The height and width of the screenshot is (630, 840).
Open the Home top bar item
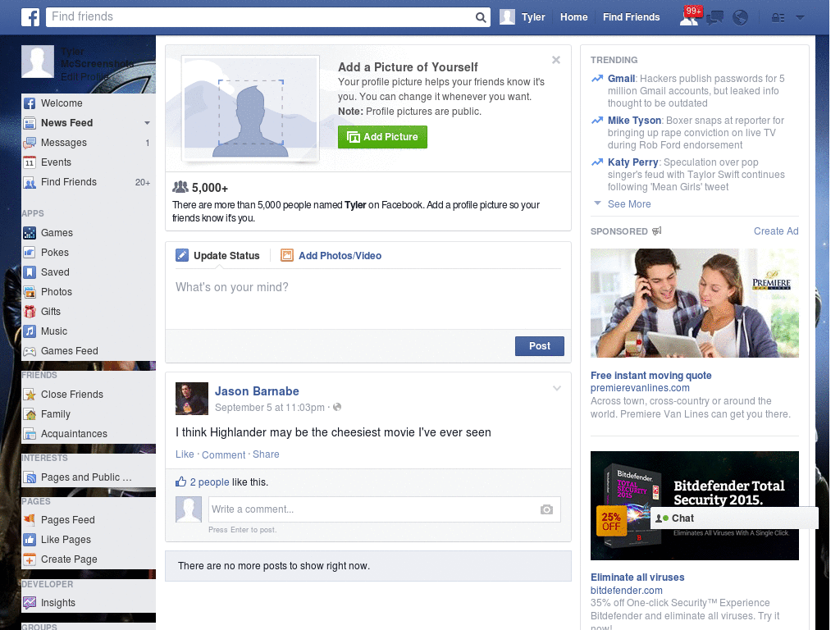coord(573,17)
